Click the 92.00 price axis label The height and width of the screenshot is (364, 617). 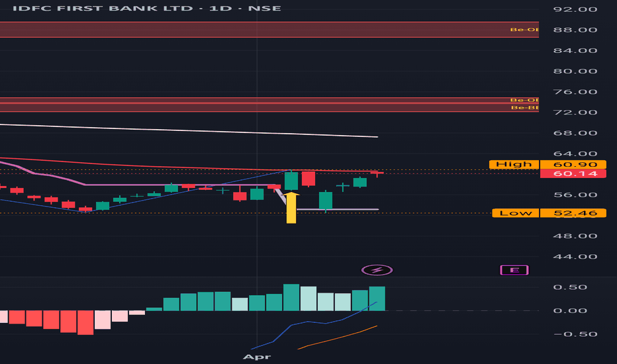(x=575, y=9)
